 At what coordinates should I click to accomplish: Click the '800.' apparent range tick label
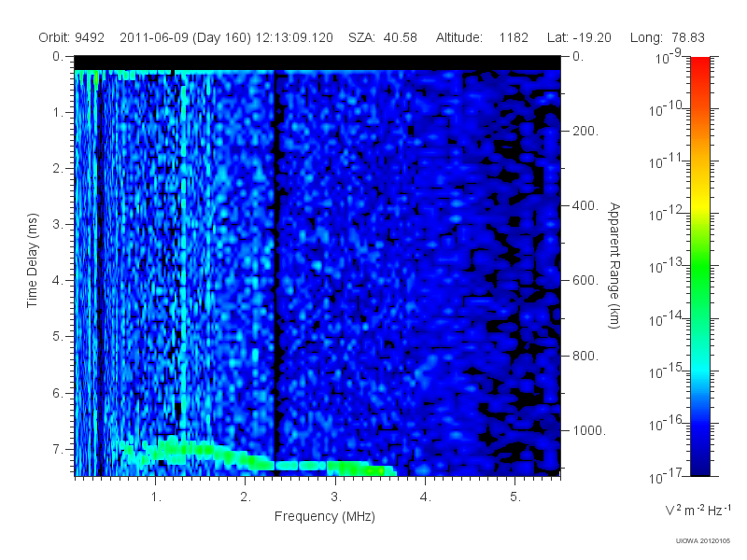(x=585, y=356)
